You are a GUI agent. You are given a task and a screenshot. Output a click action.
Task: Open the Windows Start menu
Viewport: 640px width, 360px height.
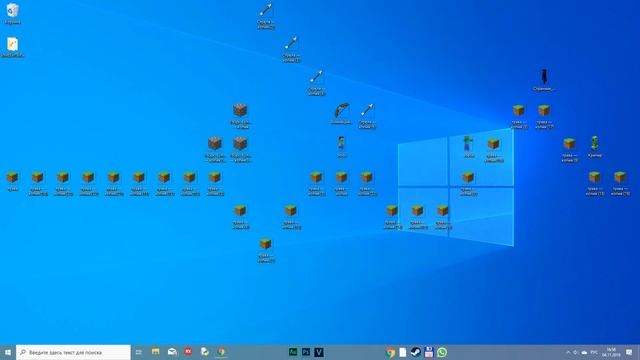[8, 352]
